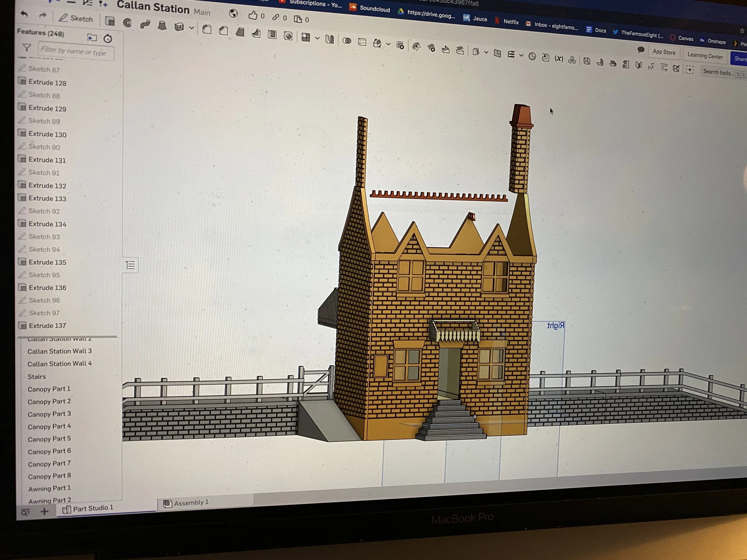747x560 pixels.
Task: Select the Revolve tool icon
Action: pyautogui.click(x=128, y=23)
